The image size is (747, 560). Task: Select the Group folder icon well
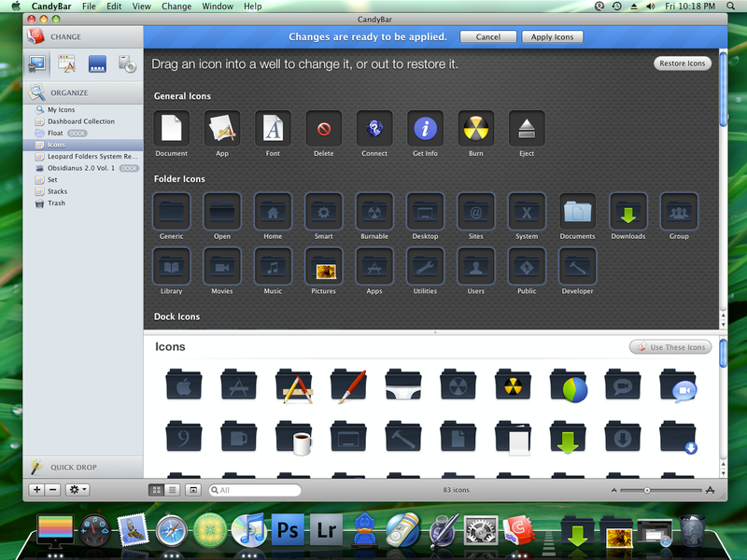tap(679, 211)
